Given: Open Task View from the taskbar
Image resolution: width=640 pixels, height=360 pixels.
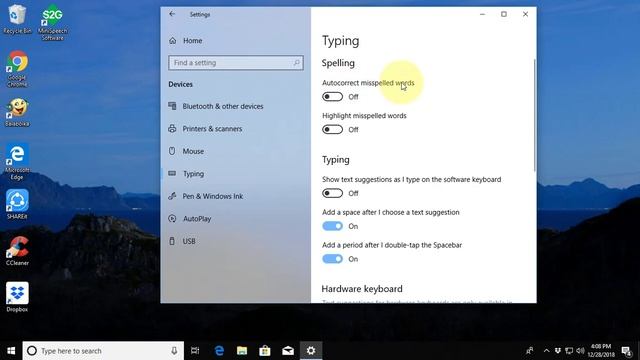Looking at the screenshot, I should point(195,351).
